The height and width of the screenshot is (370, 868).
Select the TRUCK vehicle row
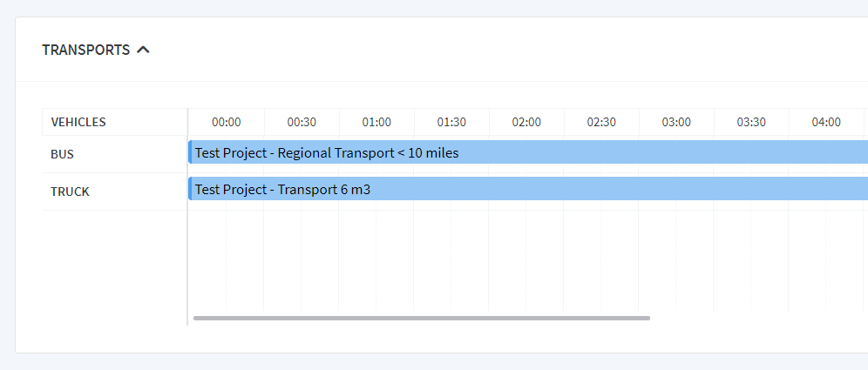(114, 192)
